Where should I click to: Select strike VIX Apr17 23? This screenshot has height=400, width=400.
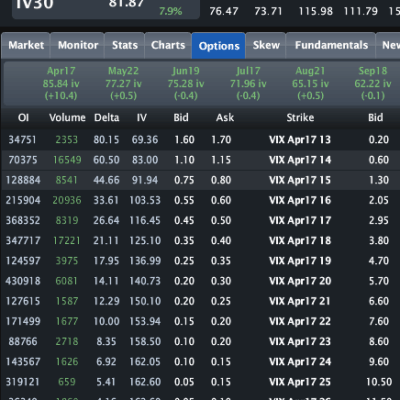[x=300, y=342]
